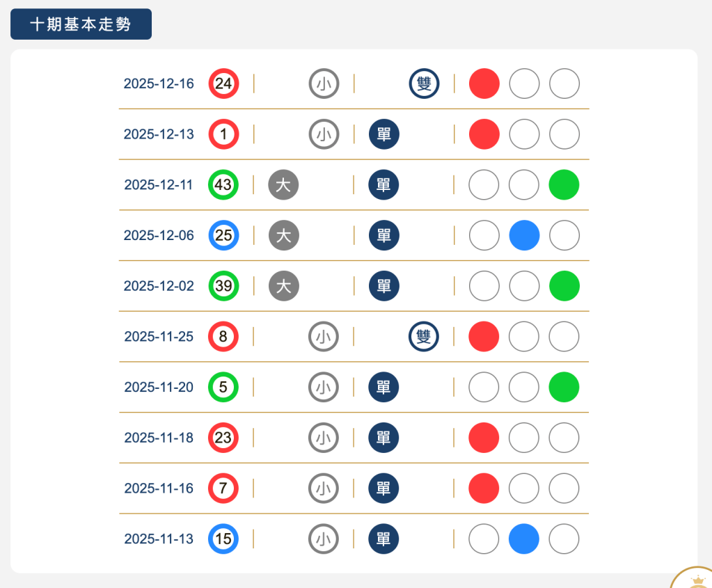Viewport: 712px width, 588px height.
Task: Click 小 icon in the 2025-12-13 row
Action: (324, 134)
